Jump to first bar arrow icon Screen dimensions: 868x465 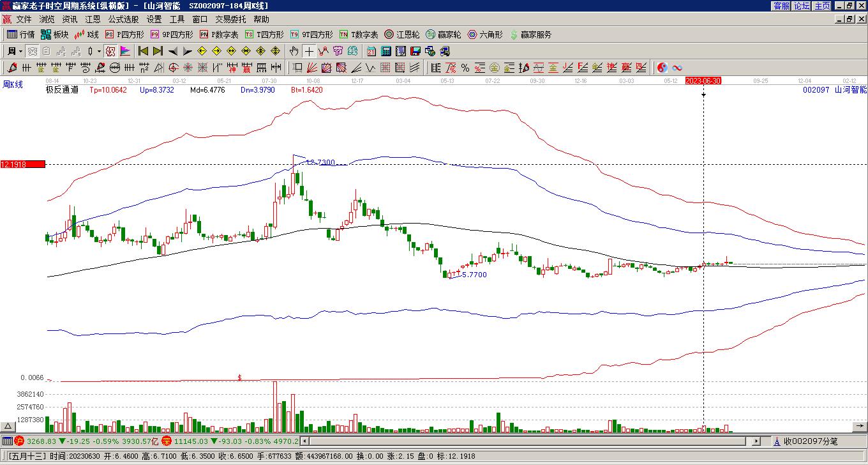coord(144,51)
